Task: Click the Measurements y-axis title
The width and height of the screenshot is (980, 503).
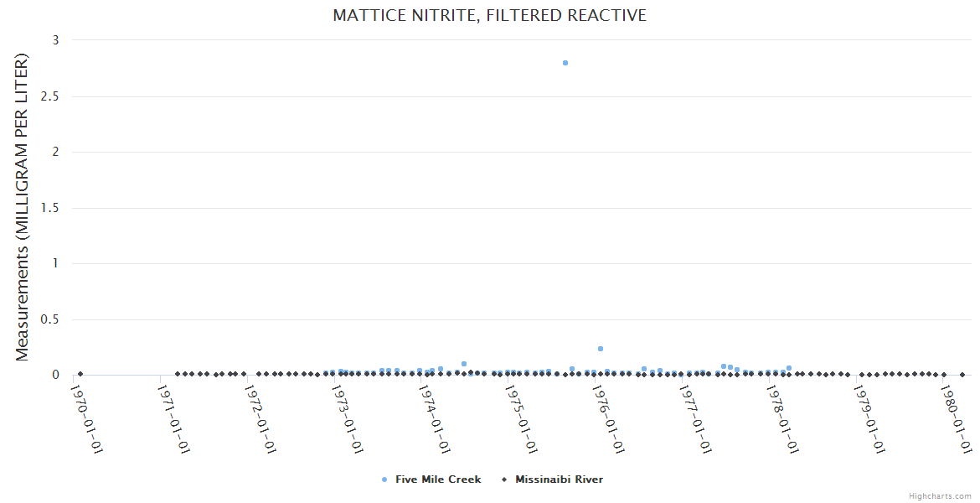Action: pos(23,207)
